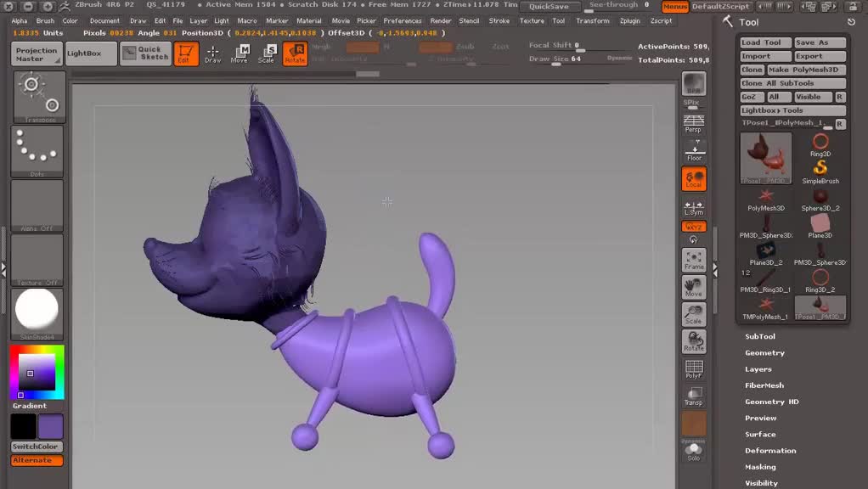Click the purple secondary color swatch
Image resolution: width=868 pixels, height=489 pixels.
(50, 426)
